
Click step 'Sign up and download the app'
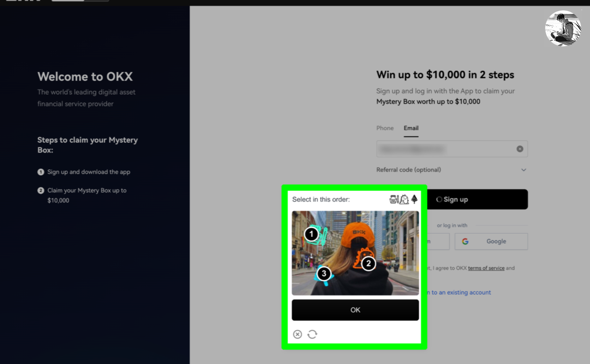88,172
